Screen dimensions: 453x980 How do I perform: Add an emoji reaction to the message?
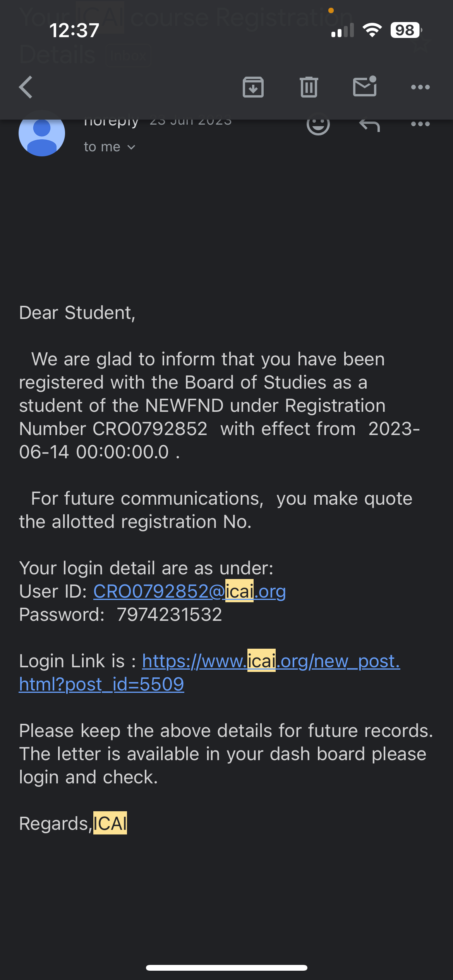coord(318,124)
